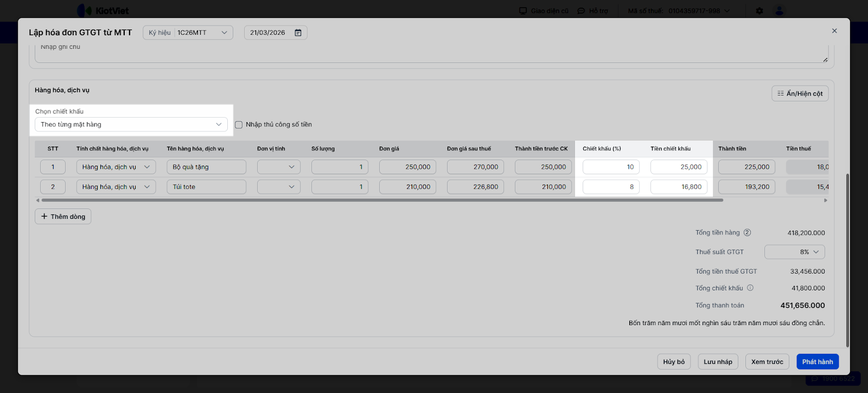
Task: Click the Bộ quà tặng item name field
Action: (x=206, y=167)
